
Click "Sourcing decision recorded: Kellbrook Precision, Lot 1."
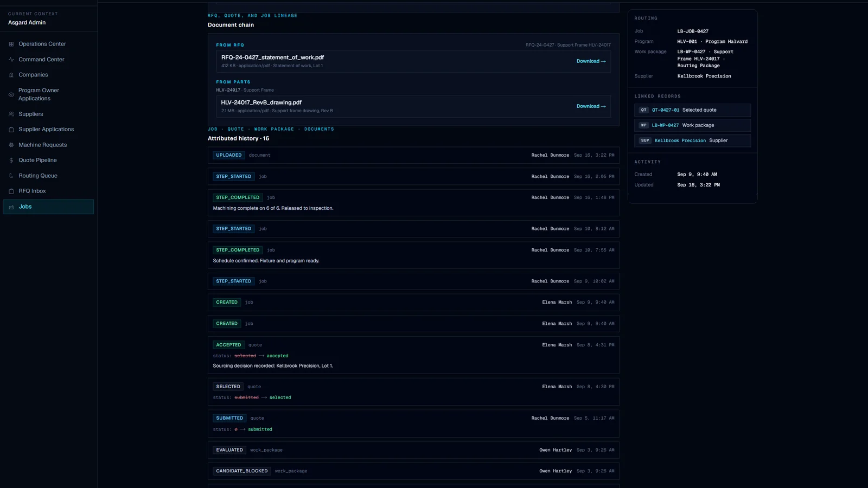pyautogui.click(x=273, y=366)
